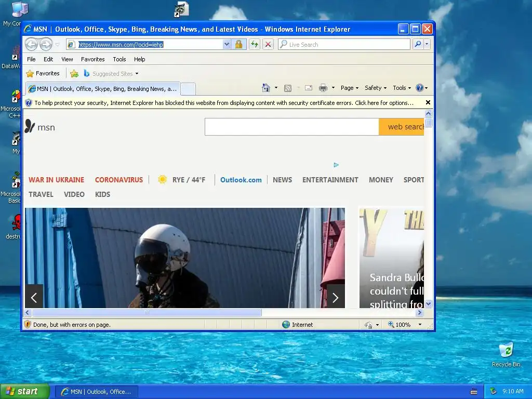Open the WAR IN UKRAINE link

[x=56, y=180]
